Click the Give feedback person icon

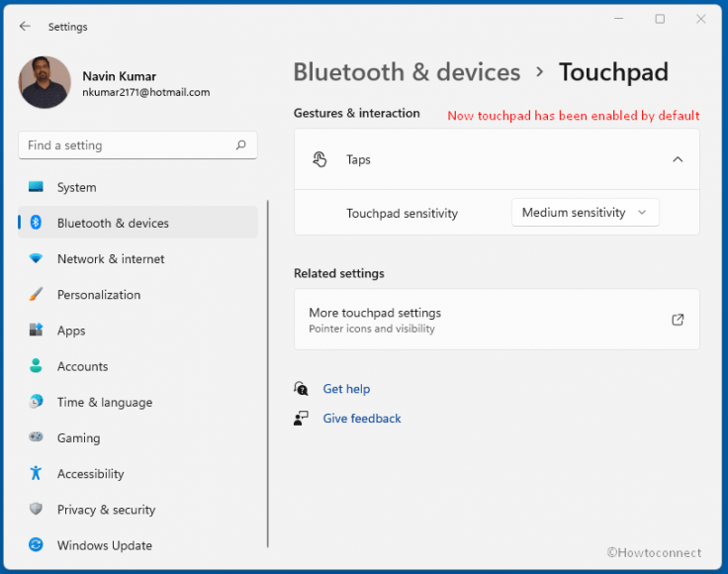(x=301, y=418)
